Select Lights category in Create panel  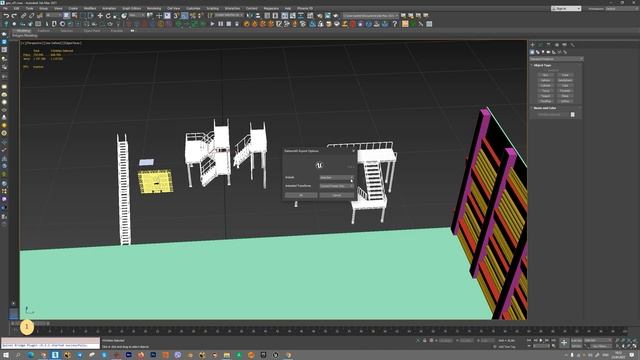tap(543, 52)
